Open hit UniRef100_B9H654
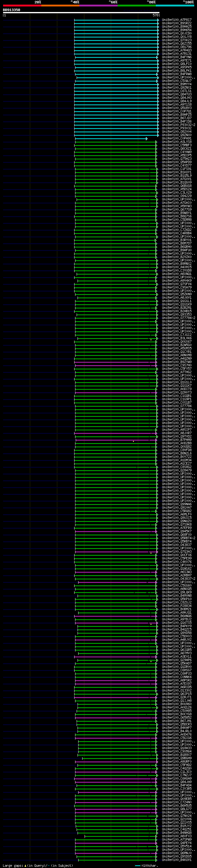Screen dimensions: 197x868 coord(177,30)
